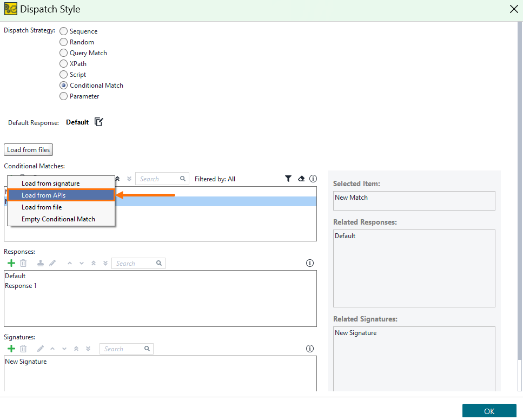Edit Response 1 with the pencil icon
The height and width of the screenshot is (420, 523).
click(52, 263)
